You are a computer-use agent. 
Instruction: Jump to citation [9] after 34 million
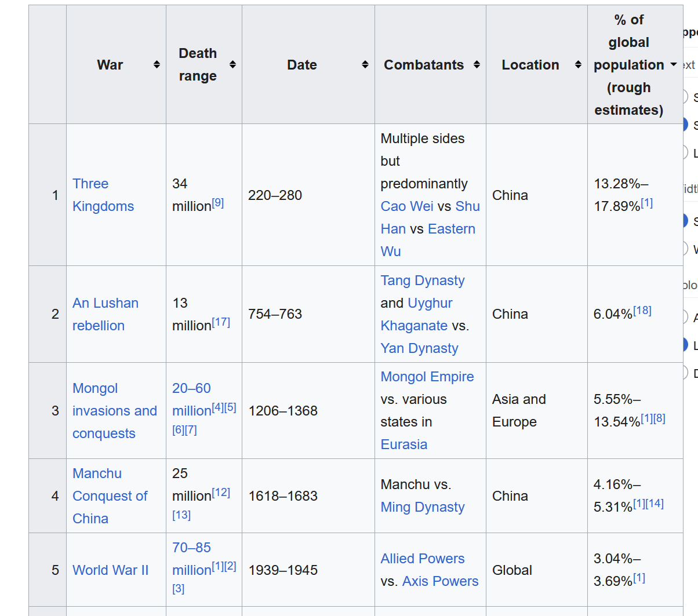click(x=217, y=203)
